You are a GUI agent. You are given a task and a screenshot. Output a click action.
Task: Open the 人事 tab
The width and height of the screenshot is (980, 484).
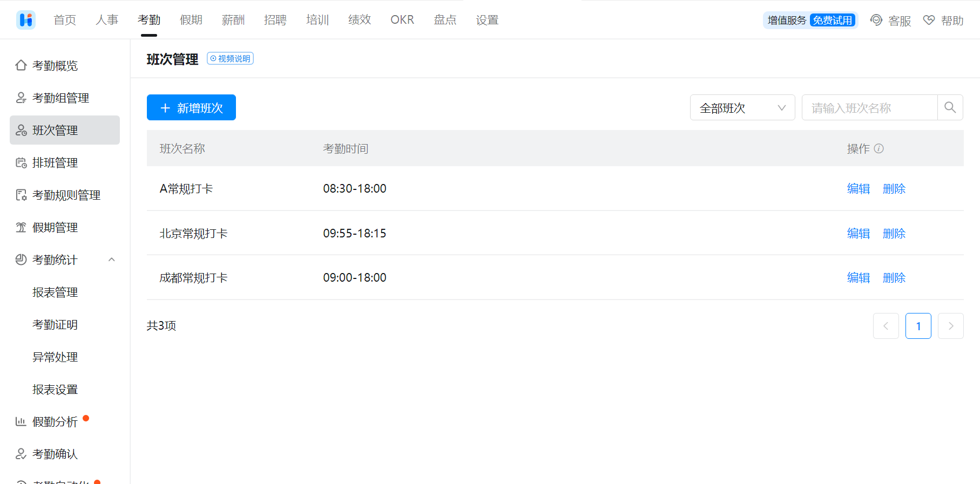[x=107, y=20]
